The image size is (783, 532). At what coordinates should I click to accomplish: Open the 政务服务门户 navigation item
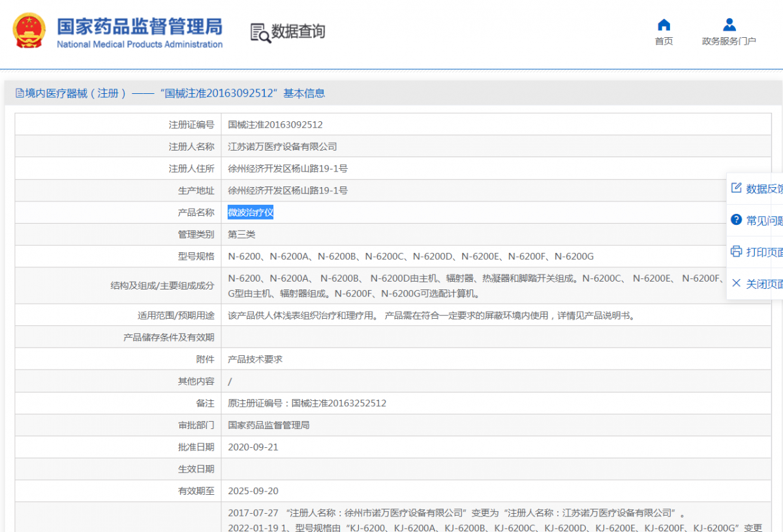point(729,39)
